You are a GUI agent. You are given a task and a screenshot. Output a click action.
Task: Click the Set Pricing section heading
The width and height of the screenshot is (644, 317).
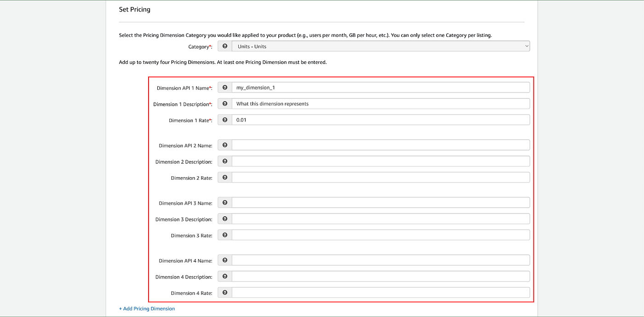click(135, 9)
